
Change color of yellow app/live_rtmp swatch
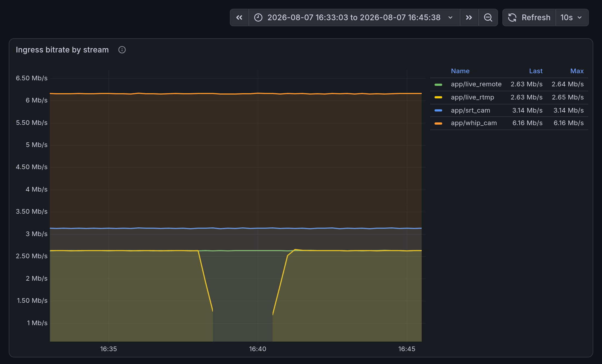pyautogui.click(x=438, y=97)
